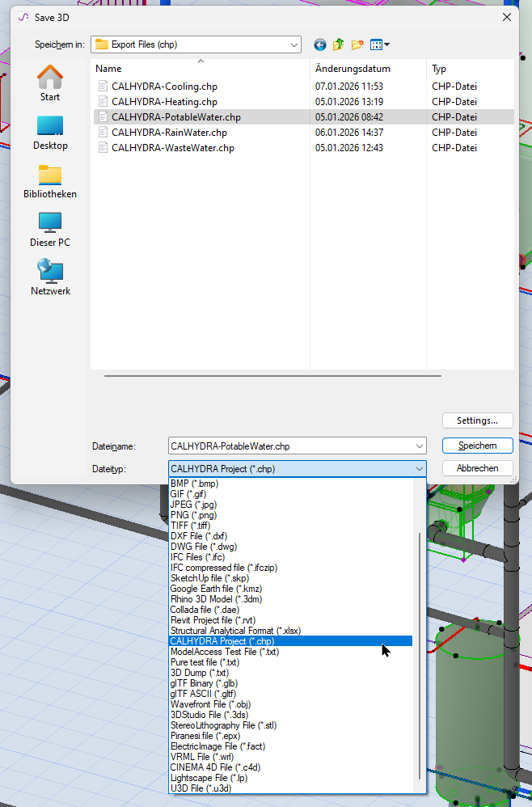This screenshot has height=807, width=532.
Task: Go back using the blue back arrow icon
Action: (x=320, y=44)
